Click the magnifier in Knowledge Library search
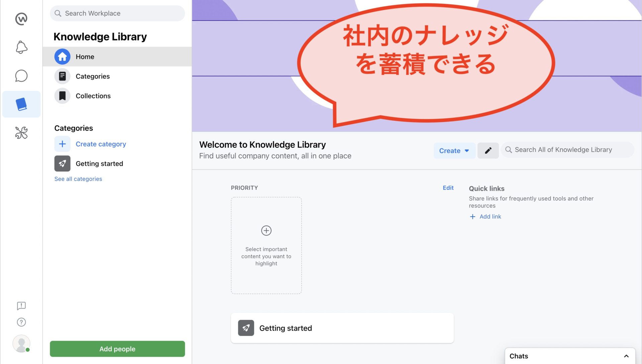Screen dimensions: 642x364 coord(509,150)
